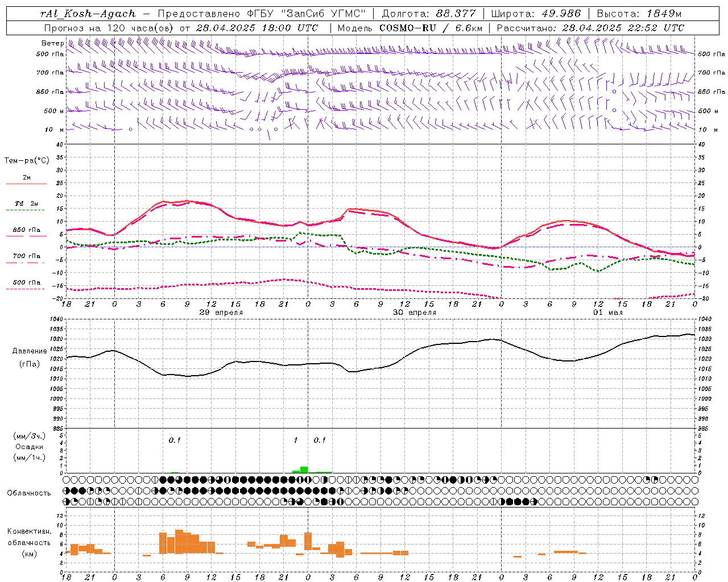
Task: Click the '01 мая' date label
Action: (x=608, y=313)
